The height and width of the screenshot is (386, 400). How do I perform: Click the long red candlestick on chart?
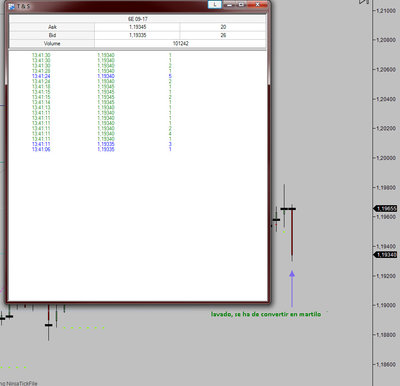(x=292, y=232)
